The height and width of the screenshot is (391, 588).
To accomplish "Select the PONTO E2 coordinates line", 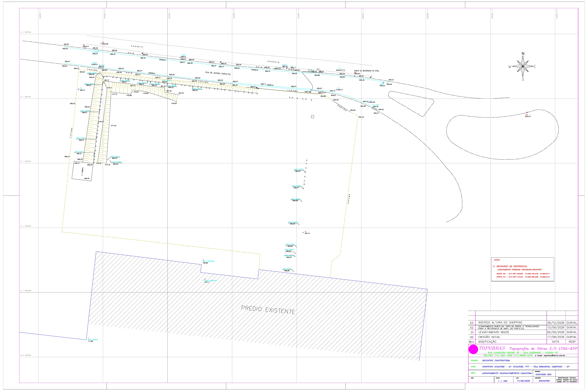I will point(523,274).
